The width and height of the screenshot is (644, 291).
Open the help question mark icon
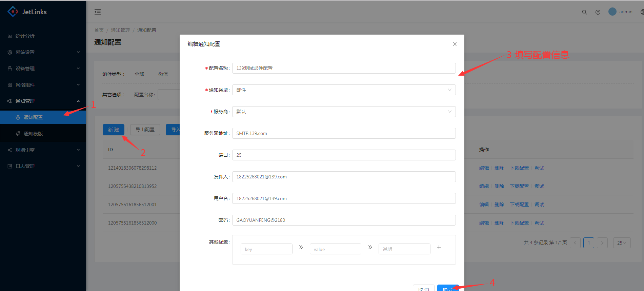click(598, 12)
